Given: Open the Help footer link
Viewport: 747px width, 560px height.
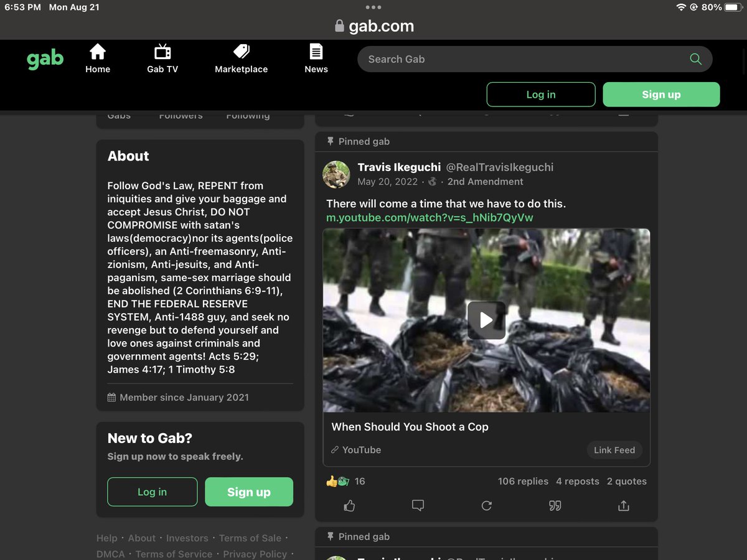Looking at the screenshot, I should (x=106, y=538).
